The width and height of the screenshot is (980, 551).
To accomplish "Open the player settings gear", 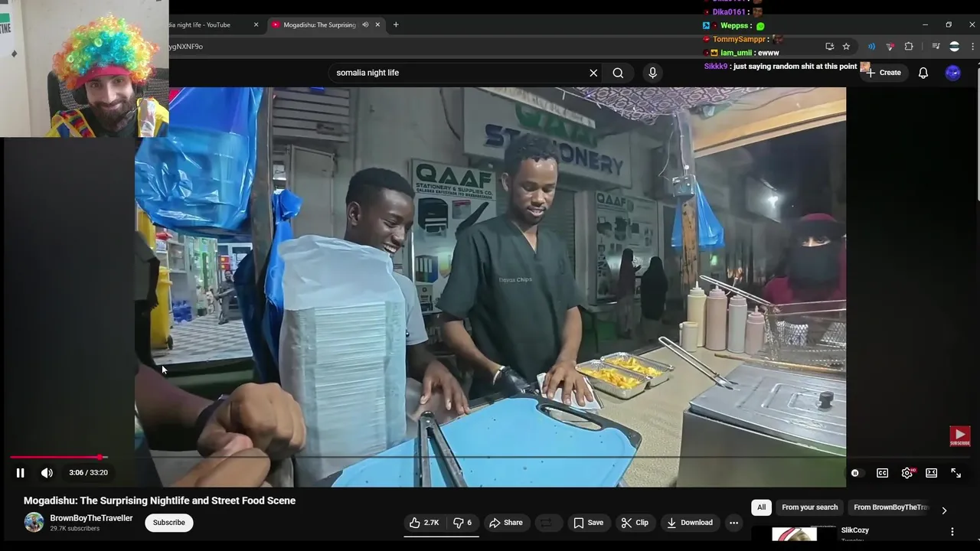I will coord(907,473).
